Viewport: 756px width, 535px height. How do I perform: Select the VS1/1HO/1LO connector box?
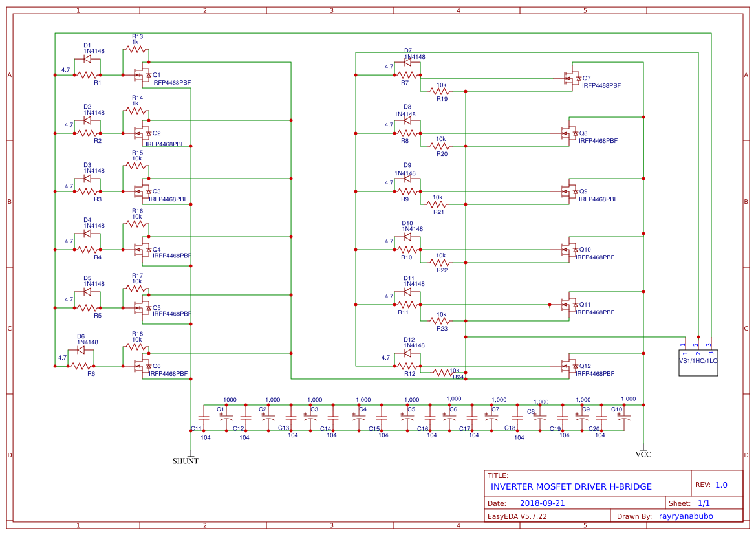[698, 363]
